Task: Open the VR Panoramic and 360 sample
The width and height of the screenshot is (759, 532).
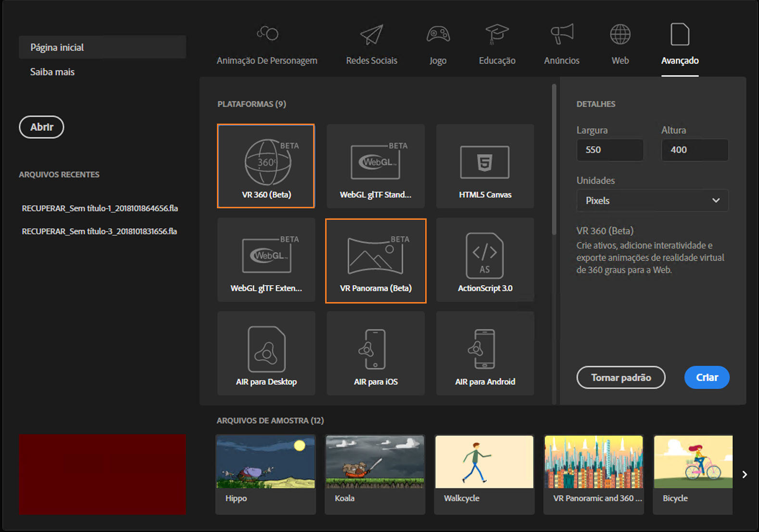Action: (594, 474)
